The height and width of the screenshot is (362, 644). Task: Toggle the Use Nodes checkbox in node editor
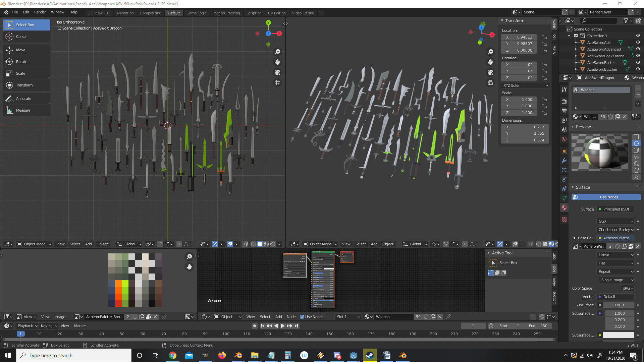(302, 317)
